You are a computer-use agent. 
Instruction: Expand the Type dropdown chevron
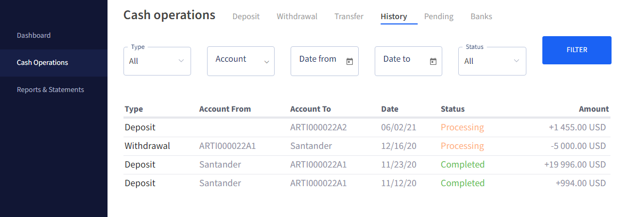[181, 61]
